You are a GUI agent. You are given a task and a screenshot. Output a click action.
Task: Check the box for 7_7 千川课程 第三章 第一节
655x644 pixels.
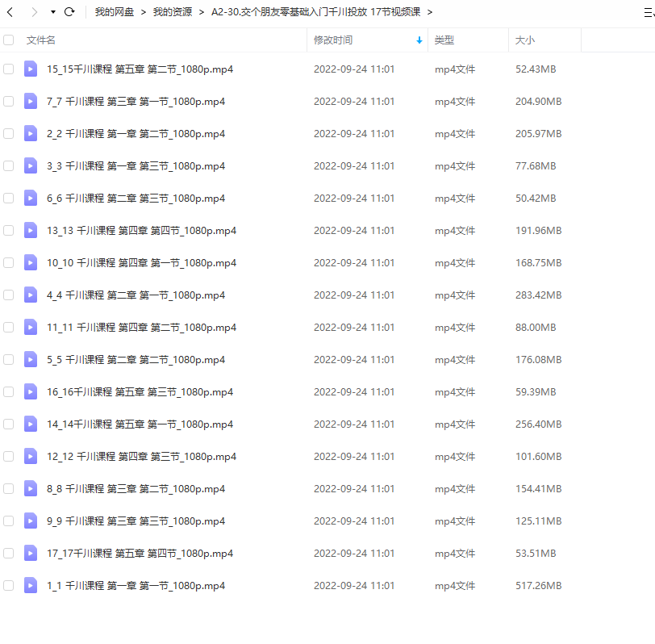point(9,102)
